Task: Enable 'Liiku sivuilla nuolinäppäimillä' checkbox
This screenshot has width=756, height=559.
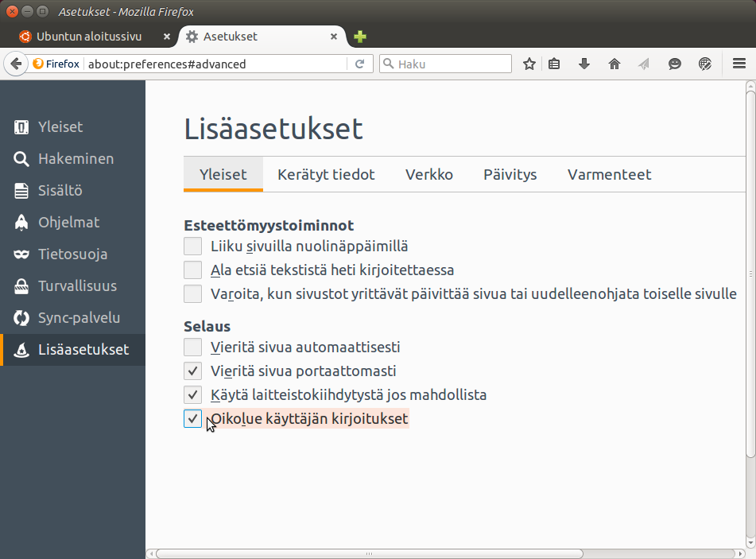Action: pos(192,247)
